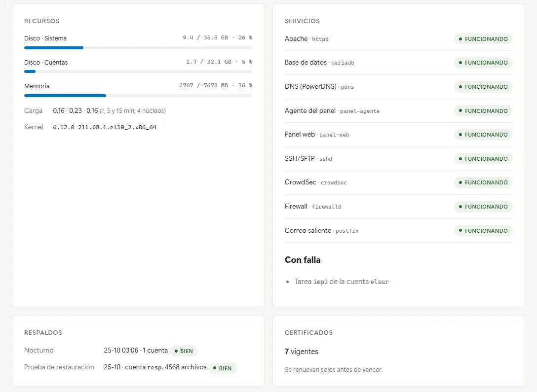This screenshot has width=537, height=392.
Task: Click the FUNCIONANDO badge in the Panel web row
Action: coord(483,135)
